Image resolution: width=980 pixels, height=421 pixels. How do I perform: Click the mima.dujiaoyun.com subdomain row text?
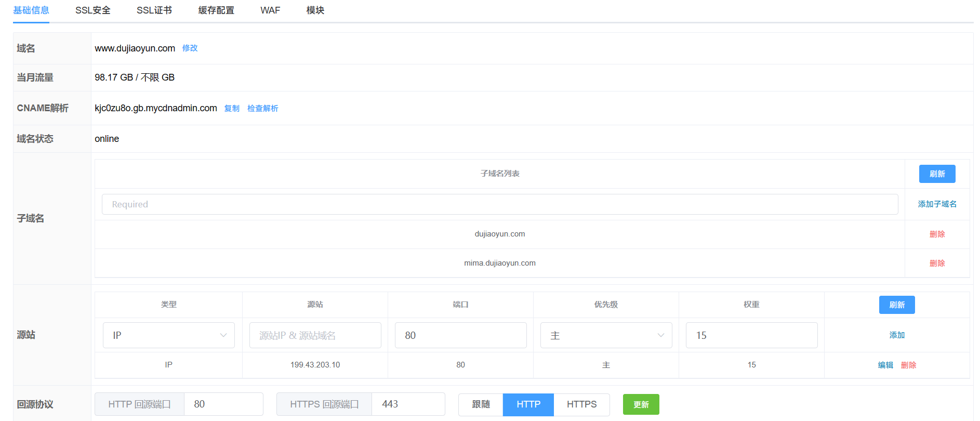point(500,263)
